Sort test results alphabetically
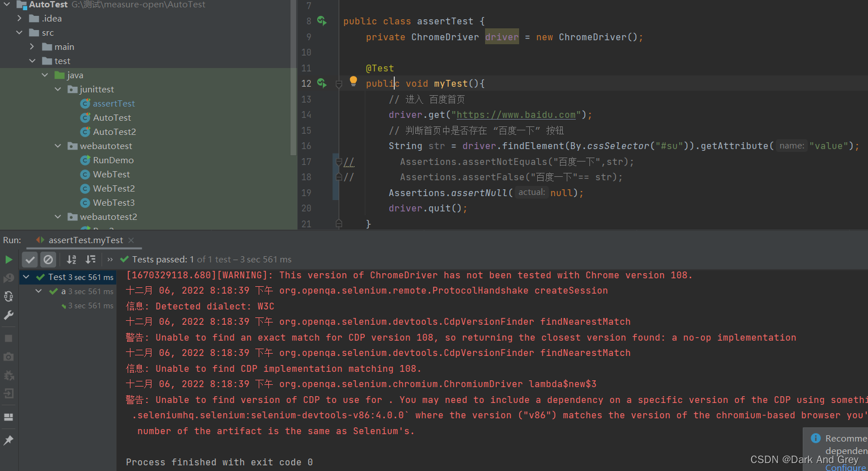 (71, 260)
